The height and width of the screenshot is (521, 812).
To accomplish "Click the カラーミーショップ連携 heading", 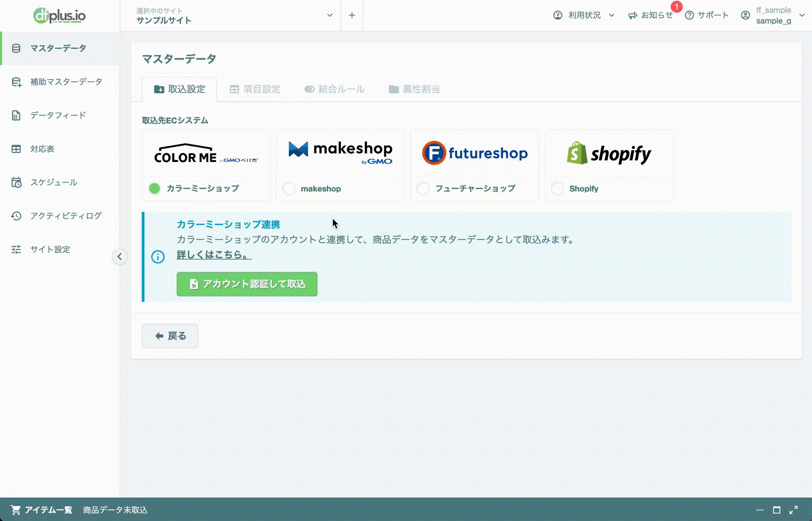I will click(x=228, y=225).
